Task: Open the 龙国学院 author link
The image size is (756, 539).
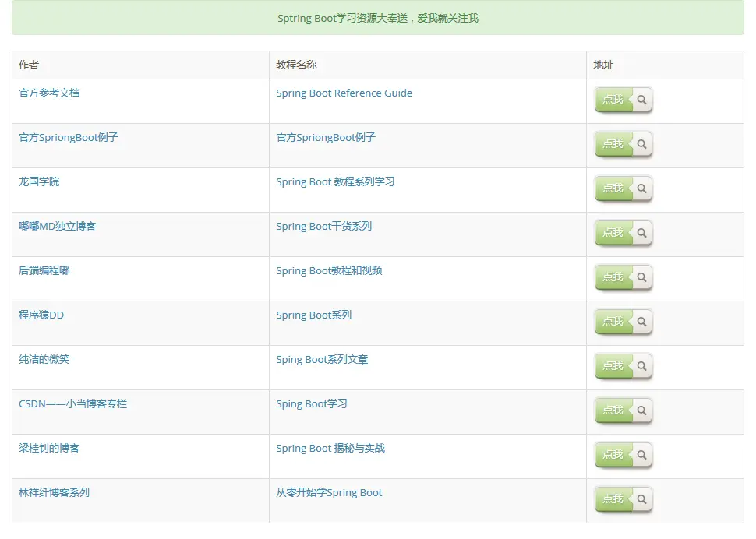Action: [39, 181]
